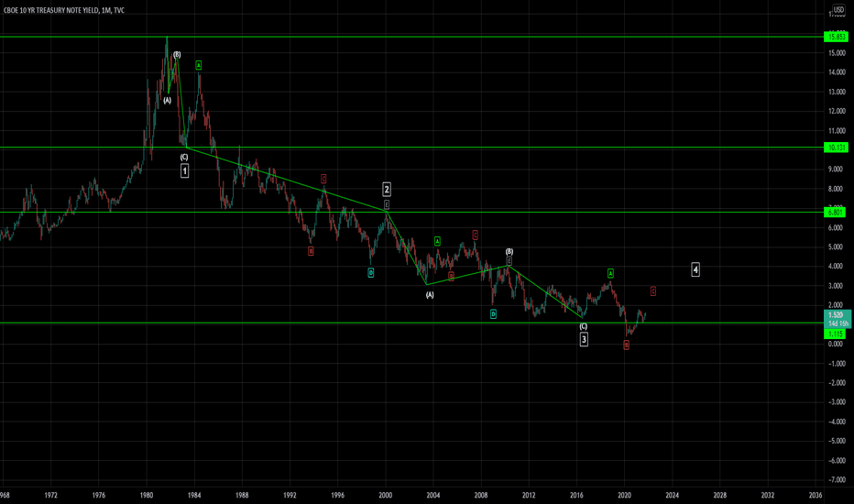
Task: Click the 5.000 level on the price axis
Action: coord(836,247)
